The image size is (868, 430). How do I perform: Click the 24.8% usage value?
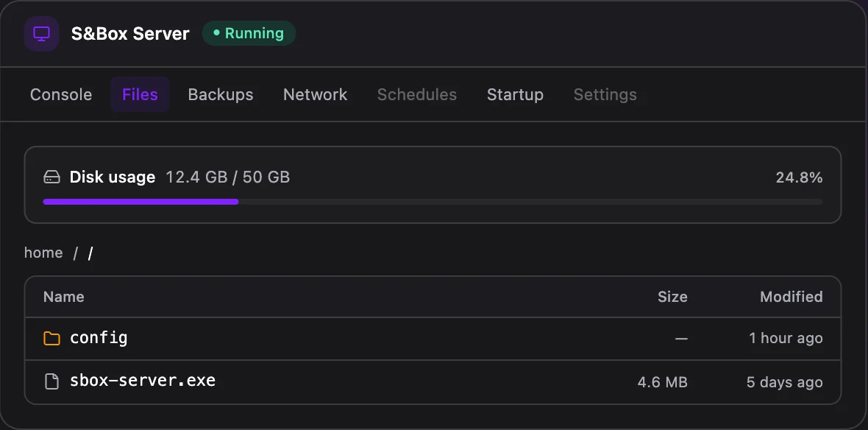[799, 178]
